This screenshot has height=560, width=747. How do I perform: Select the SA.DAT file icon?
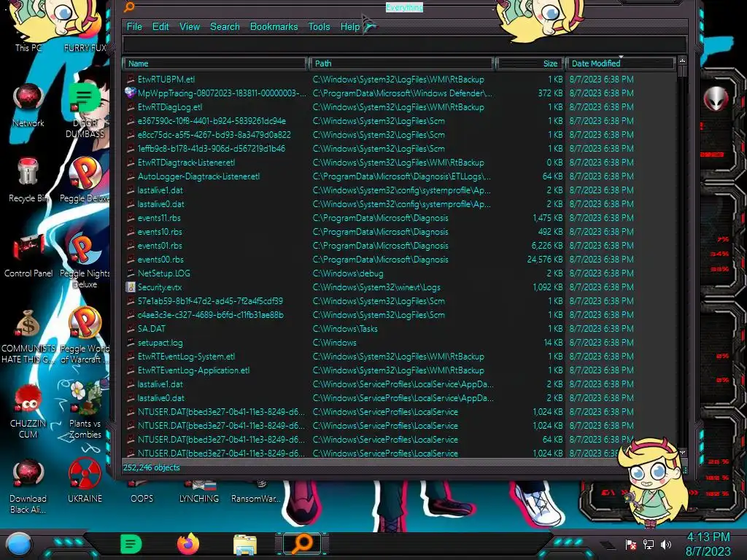pyautogui.click(x=130, y=329)
